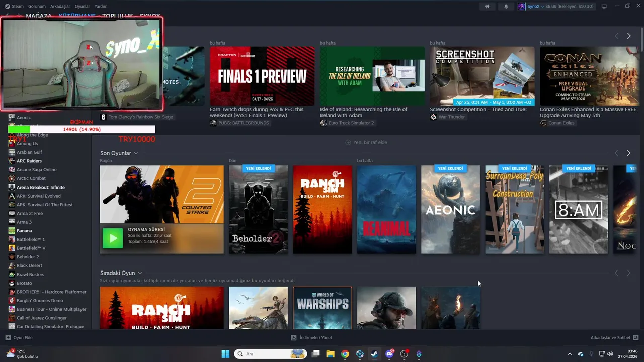The image size is (644, 362).
Task: Open the FINALS 1 PREVIEW news thumbnail
Action: coord(262,76)
